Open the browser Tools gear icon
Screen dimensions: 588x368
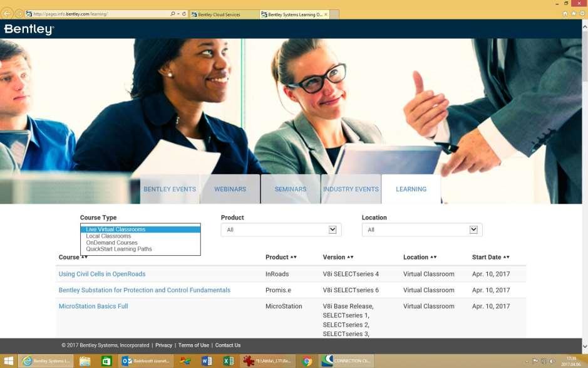coord(582,14)
